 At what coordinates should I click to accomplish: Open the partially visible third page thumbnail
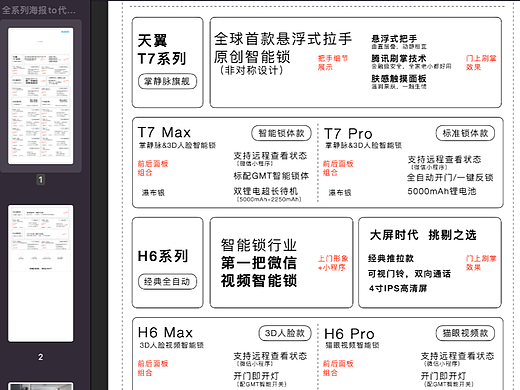tap(41, 386)
